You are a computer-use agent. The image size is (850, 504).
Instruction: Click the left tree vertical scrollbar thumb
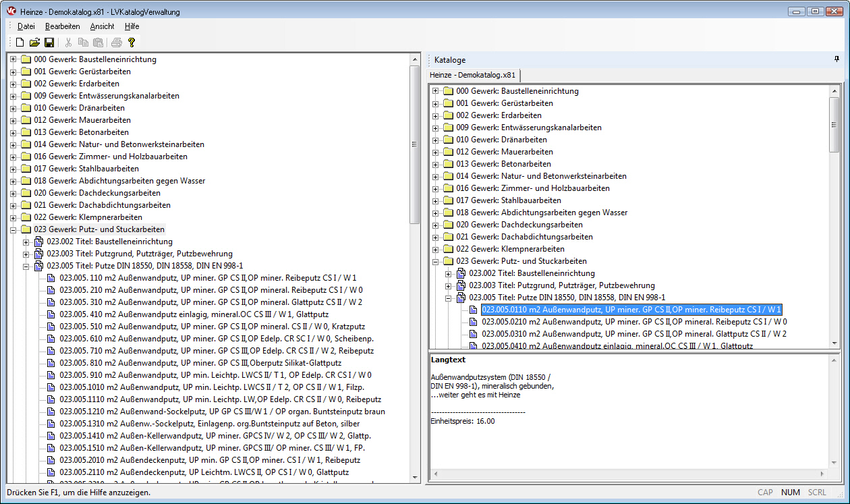[415, 144]
